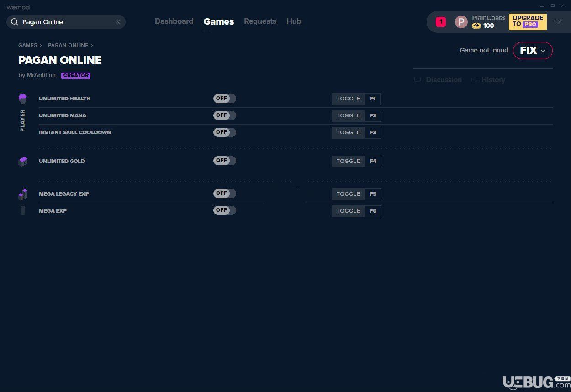Click Toggle button for Unlimited Mana
This screenshot has height=392, width=571.
point(349,116)
